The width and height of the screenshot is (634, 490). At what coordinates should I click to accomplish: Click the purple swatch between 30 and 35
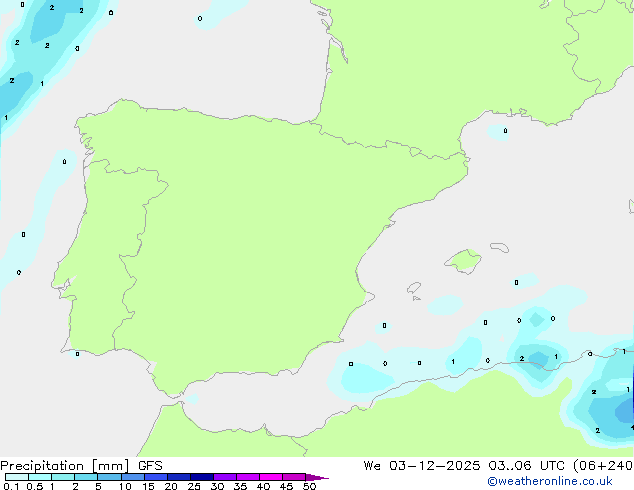coord(225,477)
